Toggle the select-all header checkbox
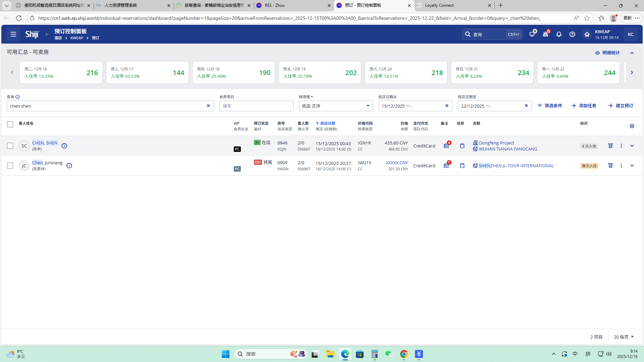This screenshot has height=362, width=644. [10, 124]
